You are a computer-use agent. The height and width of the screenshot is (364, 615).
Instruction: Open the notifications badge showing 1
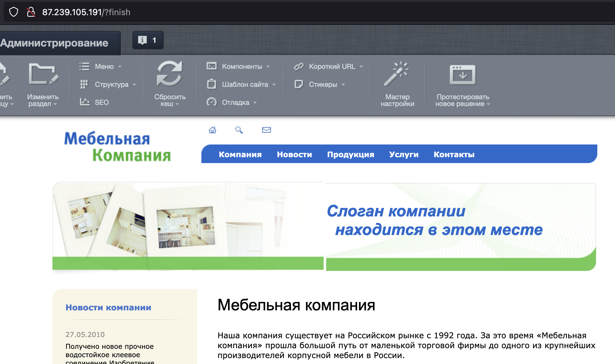pos(148,40)
